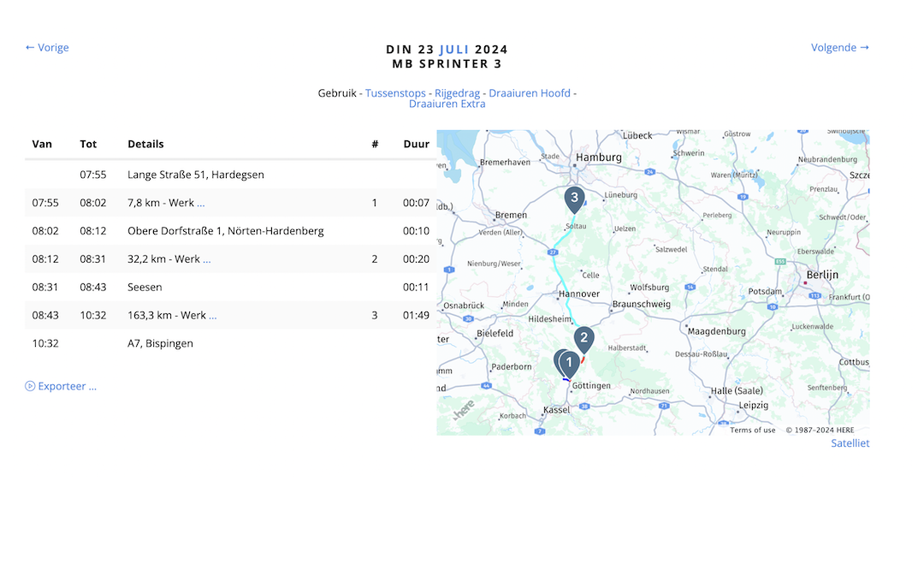Click the Exporteer link
Screen dimensions: 924x582
(68, 386)
